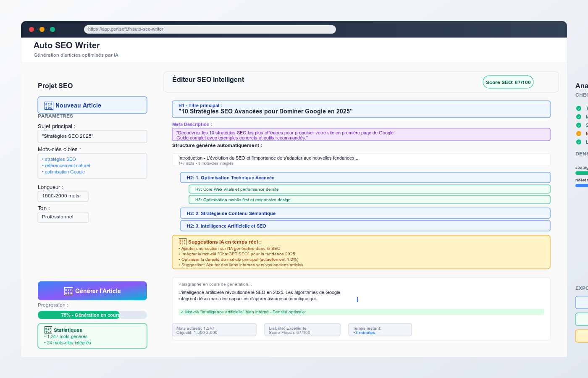
Task: Open the Ton dropdown showing Professionnel
Action: tap(63, 217)
